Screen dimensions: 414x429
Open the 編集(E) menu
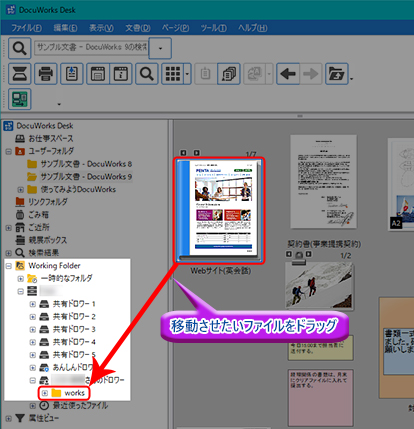point(65,28)
